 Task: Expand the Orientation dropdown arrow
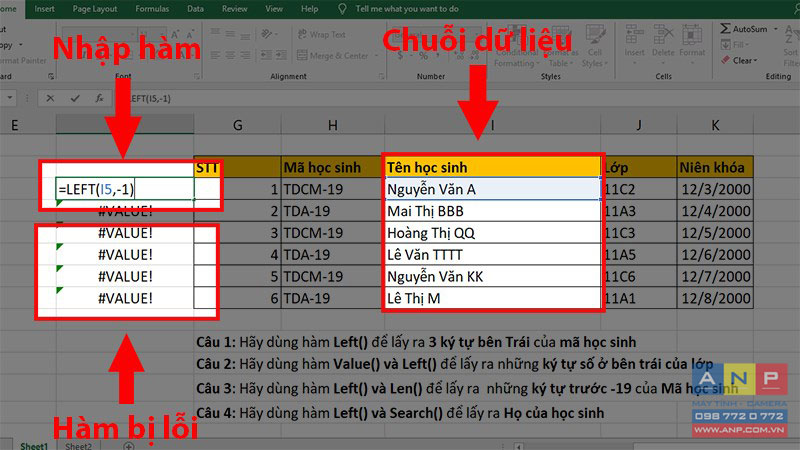[x=277, y=34]
